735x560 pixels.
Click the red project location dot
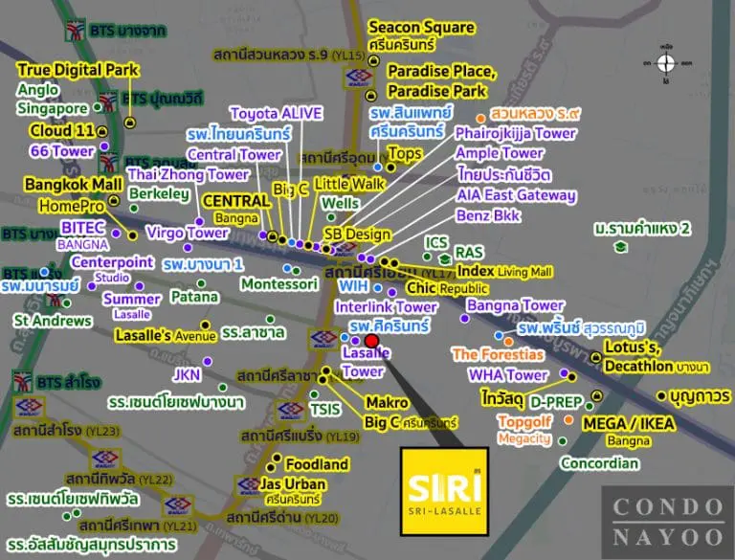tap(371, 341)
